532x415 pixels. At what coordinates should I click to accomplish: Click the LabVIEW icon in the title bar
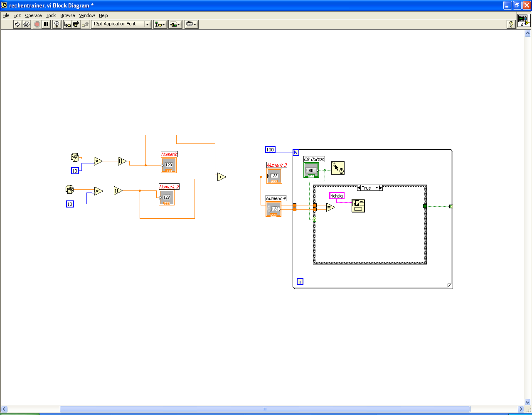click(5, 5)
